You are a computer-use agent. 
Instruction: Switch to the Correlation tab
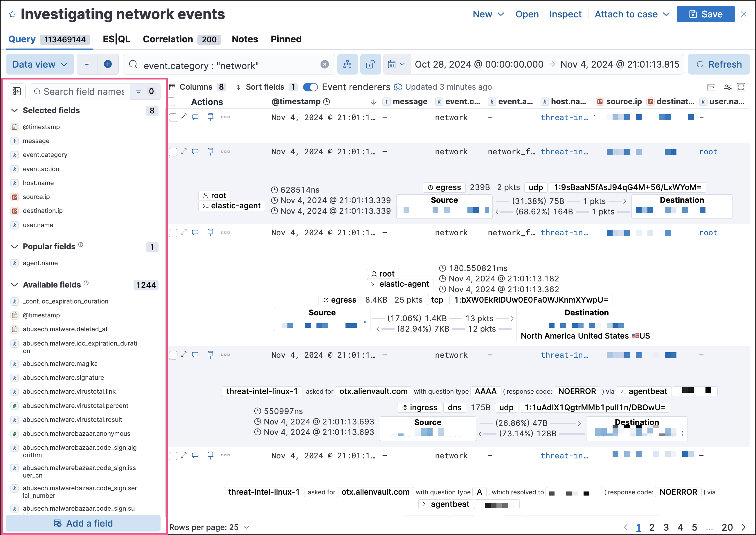168,39
